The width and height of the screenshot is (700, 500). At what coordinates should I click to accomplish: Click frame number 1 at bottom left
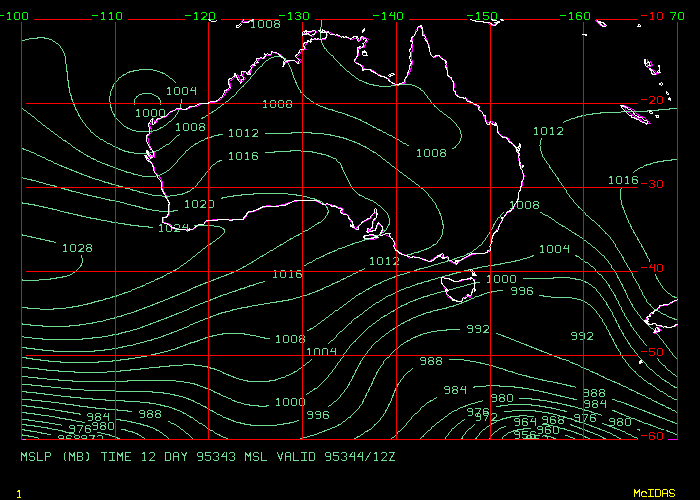[19, 493]
